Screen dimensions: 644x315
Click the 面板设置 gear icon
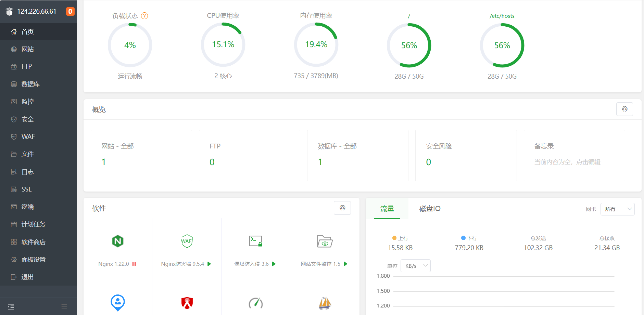(x=14, y=260)
